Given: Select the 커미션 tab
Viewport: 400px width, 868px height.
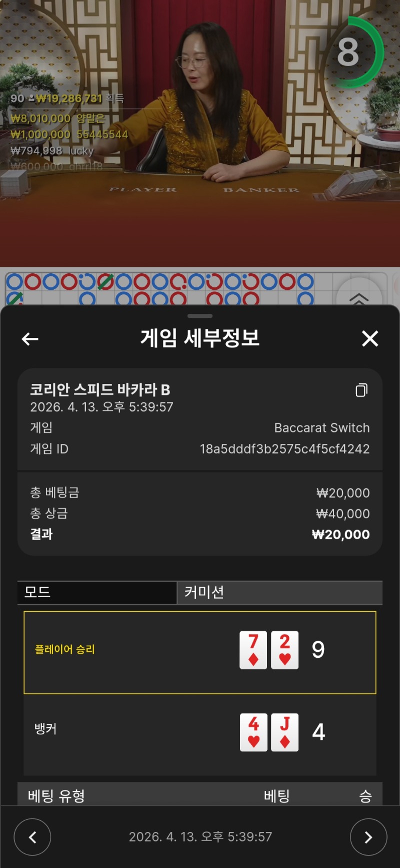Looking at the screenshot, I should pos(280,592).
